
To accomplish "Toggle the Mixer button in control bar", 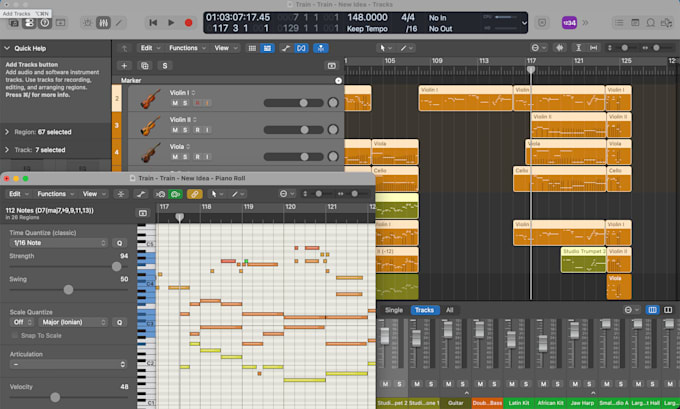I will [103, 23].
